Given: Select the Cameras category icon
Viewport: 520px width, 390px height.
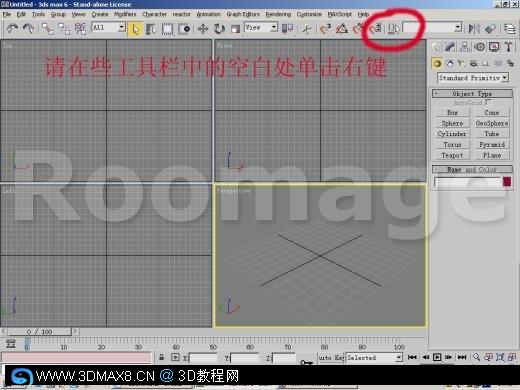Looking at the screenshot, I should 473,63.
